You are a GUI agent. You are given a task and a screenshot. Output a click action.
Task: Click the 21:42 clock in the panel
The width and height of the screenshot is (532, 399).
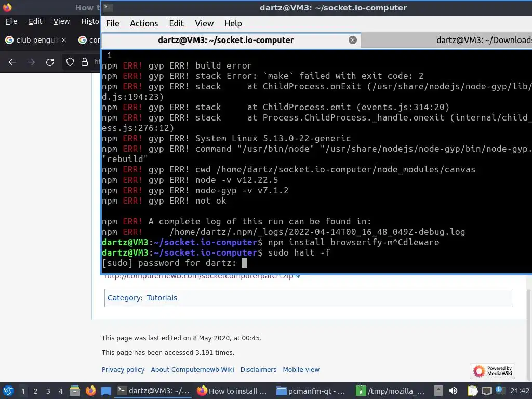[520, 391]
